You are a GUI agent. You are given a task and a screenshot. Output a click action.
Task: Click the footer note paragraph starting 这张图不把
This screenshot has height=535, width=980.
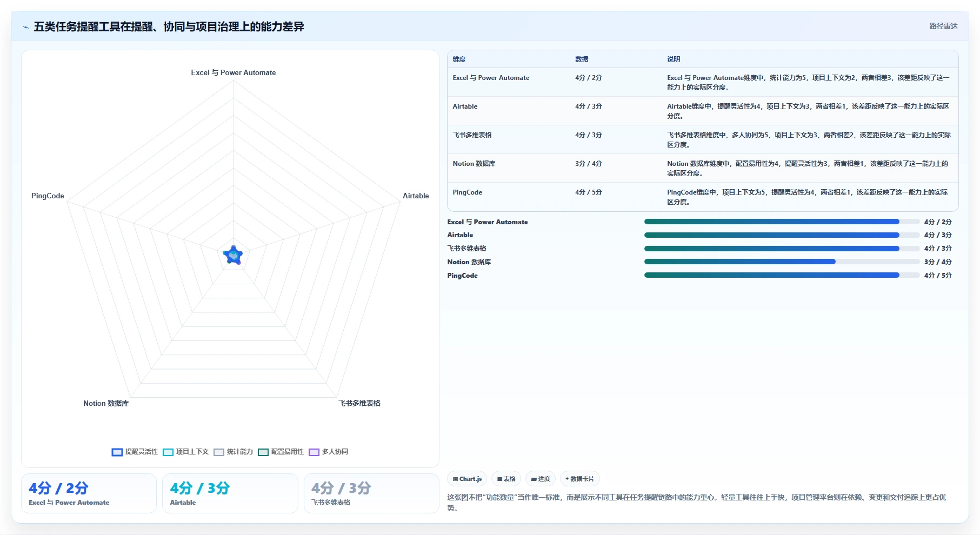pyautogui.click(x=697, y=503)
